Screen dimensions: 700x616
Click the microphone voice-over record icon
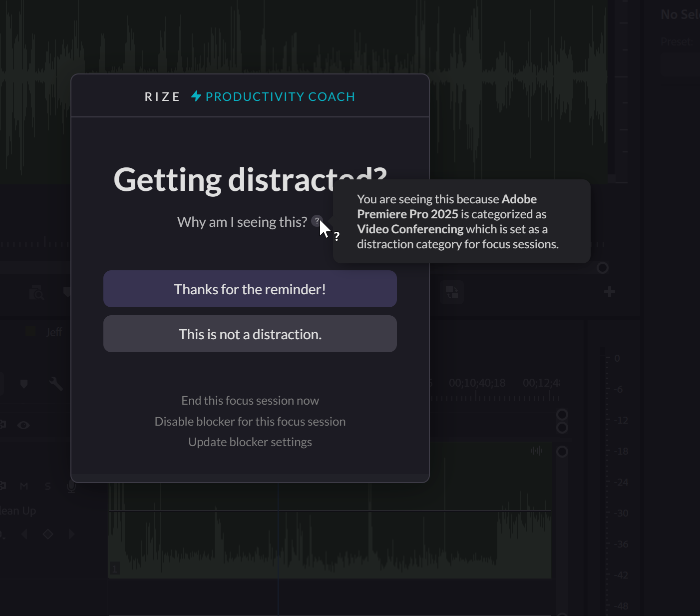71,486
